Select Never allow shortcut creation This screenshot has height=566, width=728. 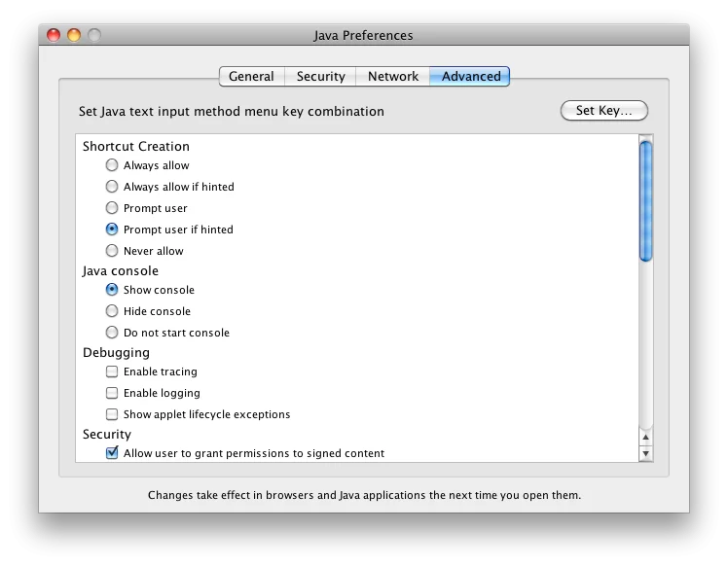(x=112, y=250)
